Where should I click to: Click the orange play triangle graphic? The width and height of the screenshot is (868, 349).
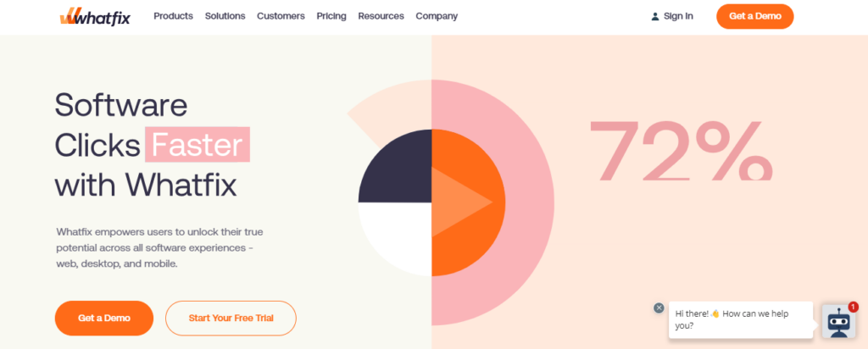pos(462,202)
